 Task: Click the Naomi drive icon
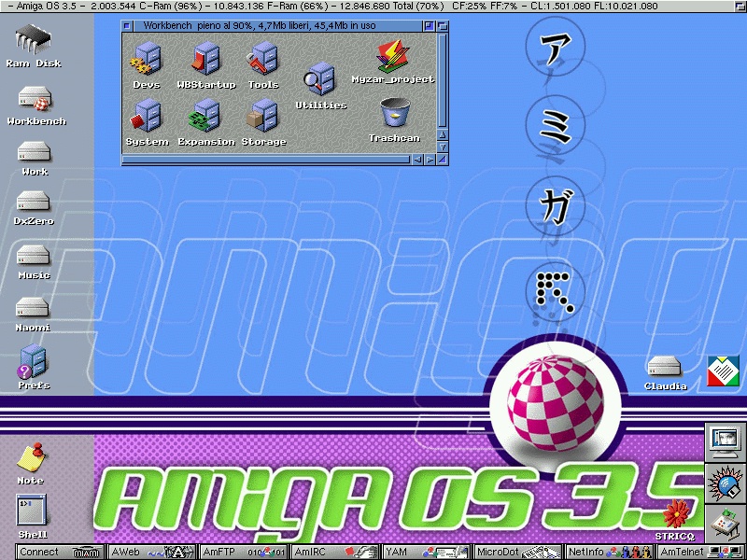33,315
